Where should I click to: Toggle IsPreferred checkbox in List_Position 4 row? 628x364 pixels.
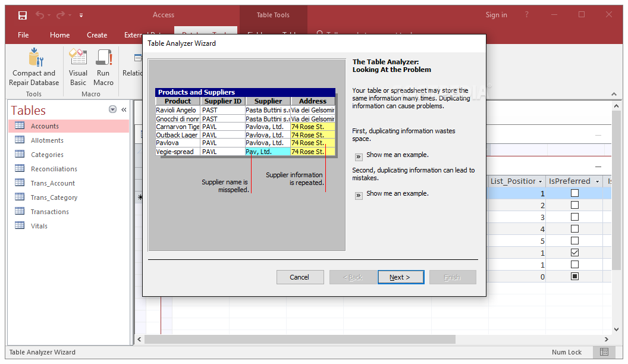[574, 229]
